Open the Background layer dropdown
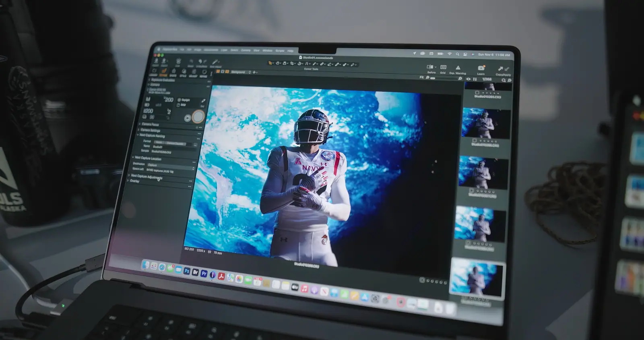 [240, 72]
